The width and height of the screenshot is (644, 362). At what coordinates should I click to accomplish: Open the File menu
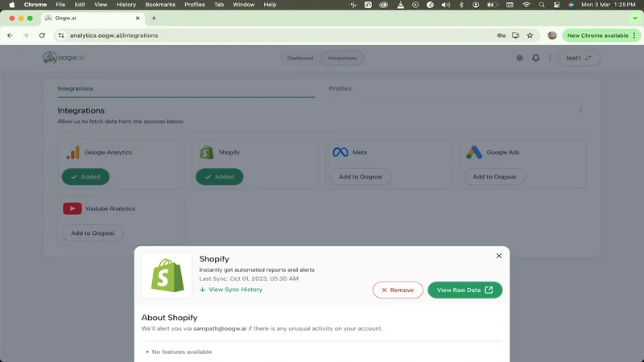click(60, 5)
